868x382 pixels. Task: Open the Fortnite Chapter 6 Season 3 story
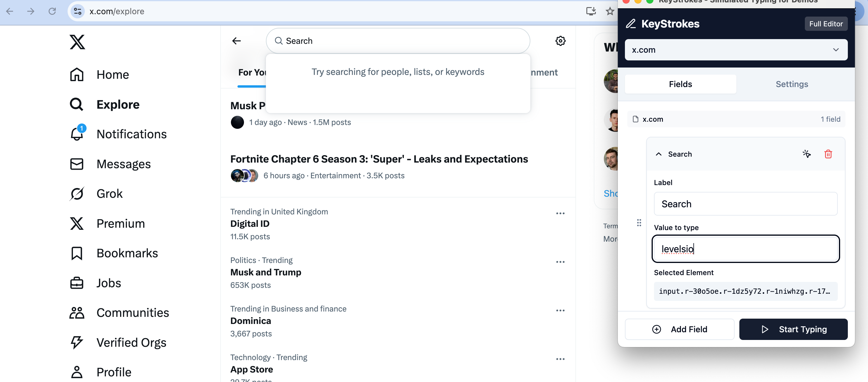pyautogui.click(x=379, y=158)
